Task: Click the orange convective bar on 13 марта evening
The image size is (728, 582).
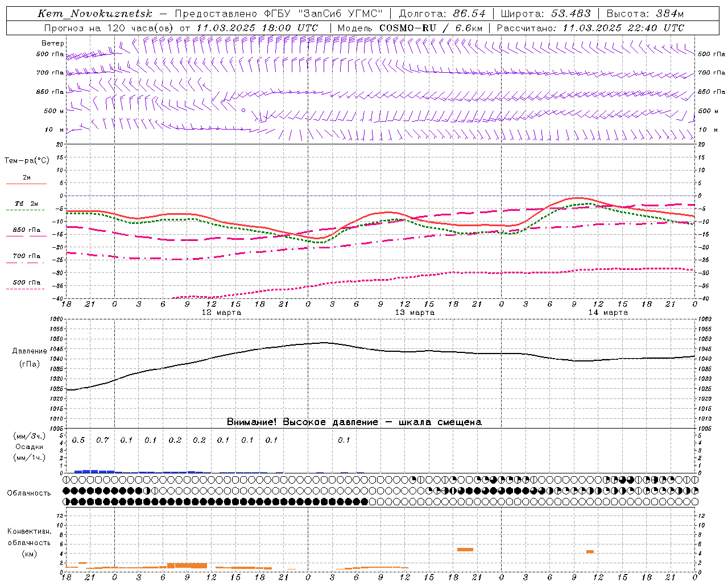Action: 465,550
